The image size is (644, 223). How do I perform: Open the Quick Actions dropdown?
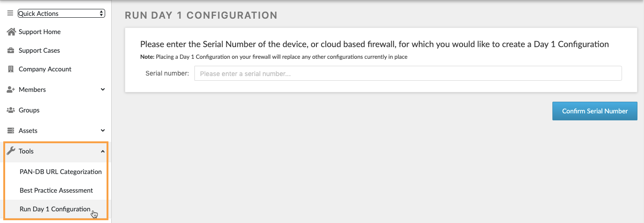click(x=61, y=14)
